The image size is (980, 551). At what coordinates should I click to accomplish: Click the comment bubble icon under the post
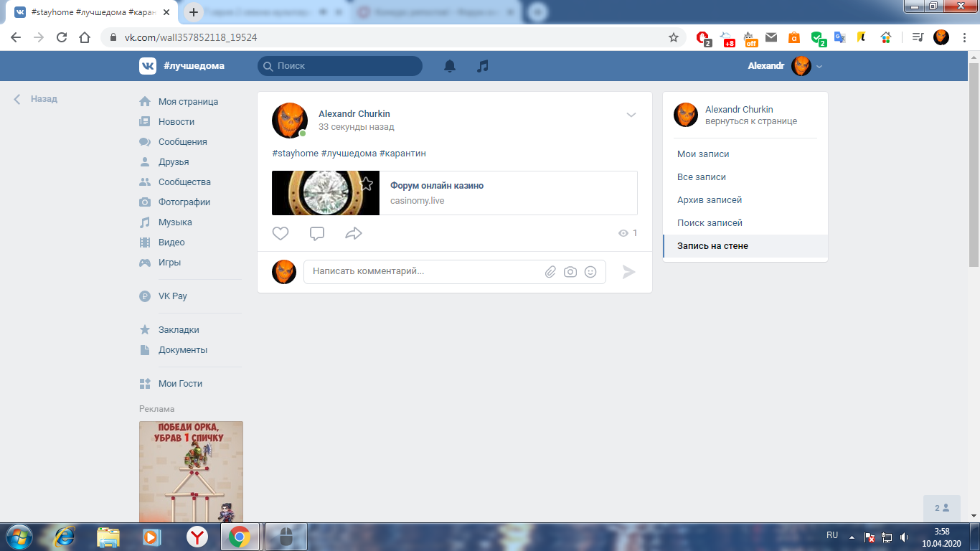[317, 233]
